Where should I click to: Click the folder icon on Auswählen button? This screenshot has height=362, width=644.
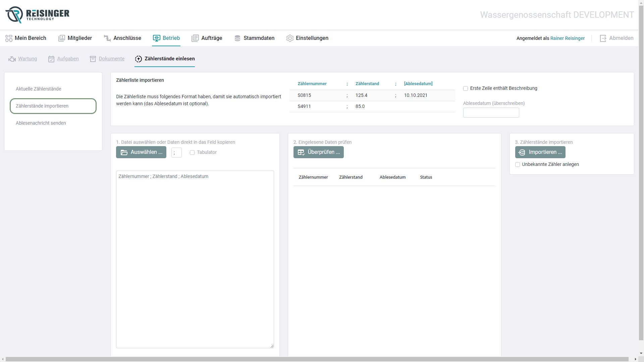[x=124, y=153]
